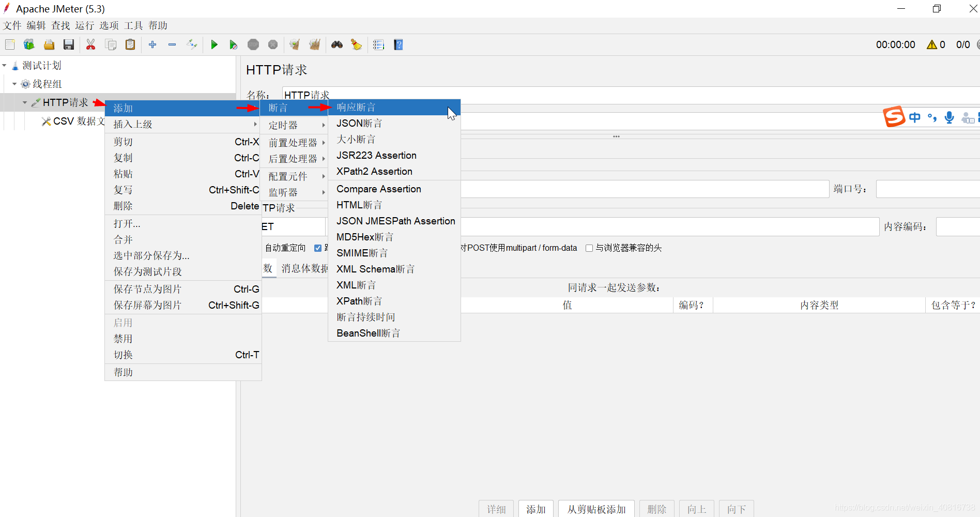The width and height of the screenshot is (980, 517).
Task: Click 禁用 in context menu
Action: tap(183, 339)
